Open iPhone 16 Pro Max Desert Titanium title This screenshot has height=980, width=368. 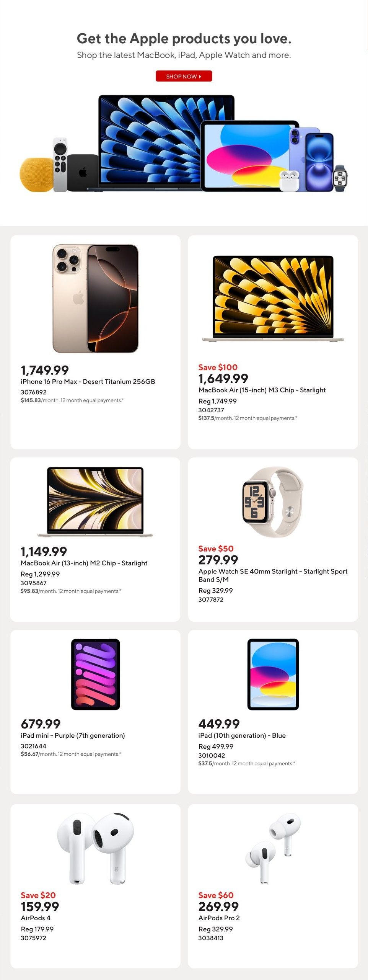point(88,382)
